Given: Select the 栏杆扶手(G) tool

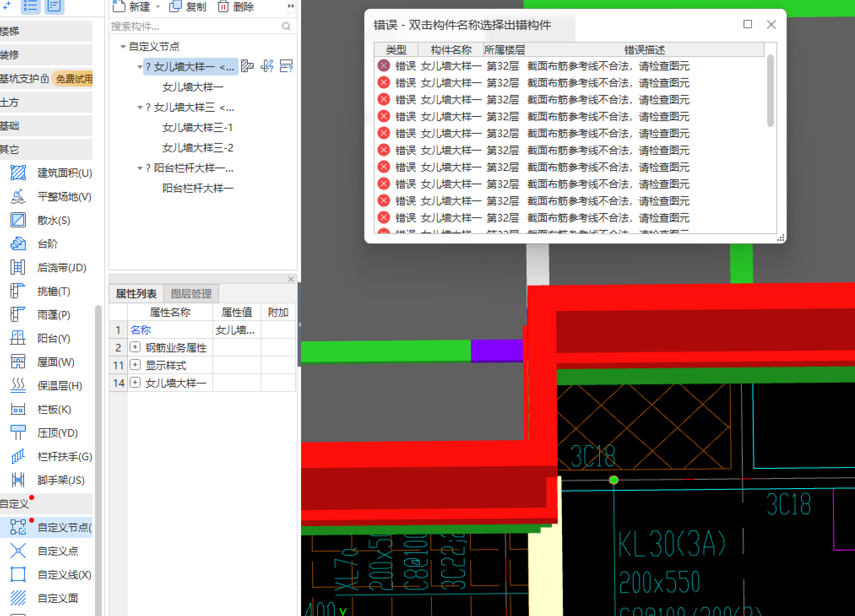Looking at the screenshot, I should (51, 457).
